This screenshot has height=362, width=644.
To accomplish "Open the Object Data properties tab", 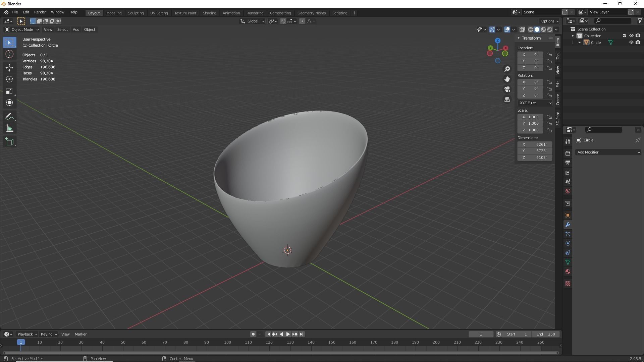I will (x=568, y=262).
